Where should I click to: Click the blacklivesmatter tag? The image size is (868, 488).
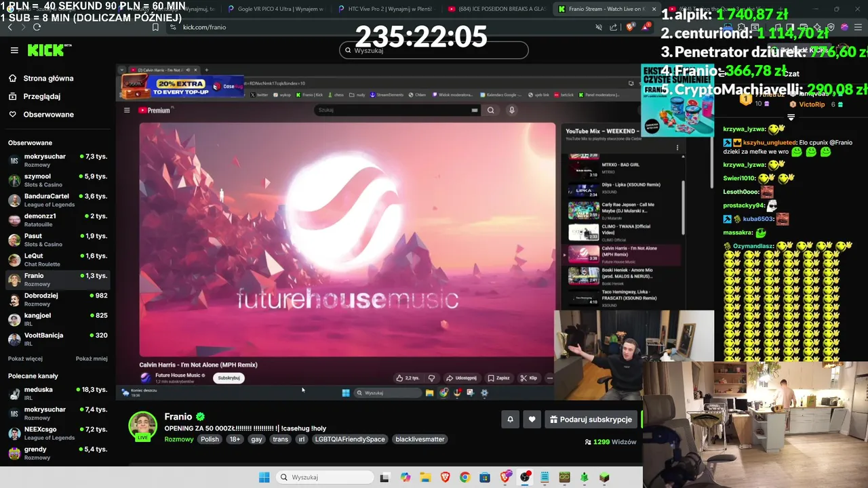(x=420, y=439)
